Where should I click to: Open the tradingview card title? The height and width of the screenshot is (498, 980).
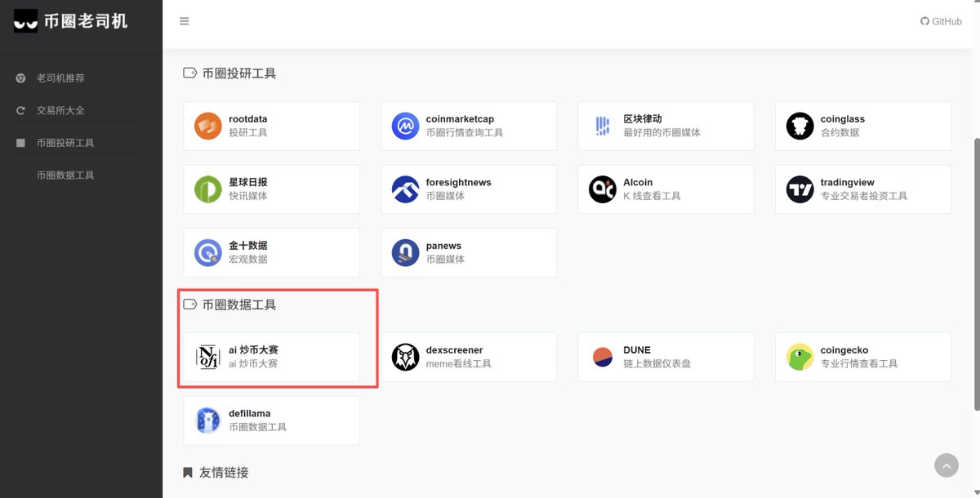[x=847, y=183]
